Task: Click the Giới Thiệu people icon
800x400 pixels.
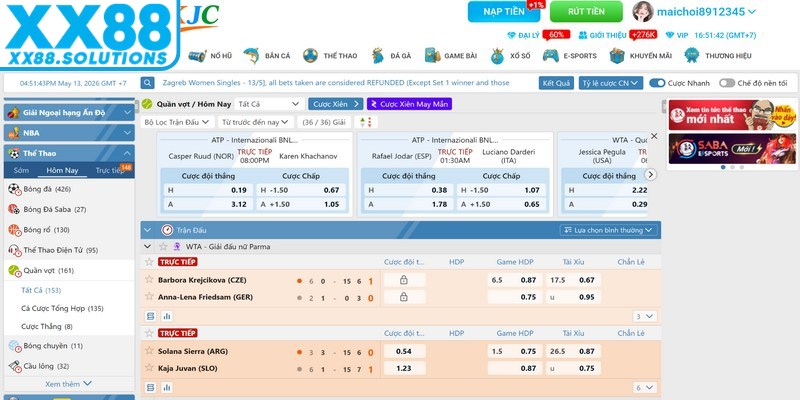Action: click(x=583, y=35)
